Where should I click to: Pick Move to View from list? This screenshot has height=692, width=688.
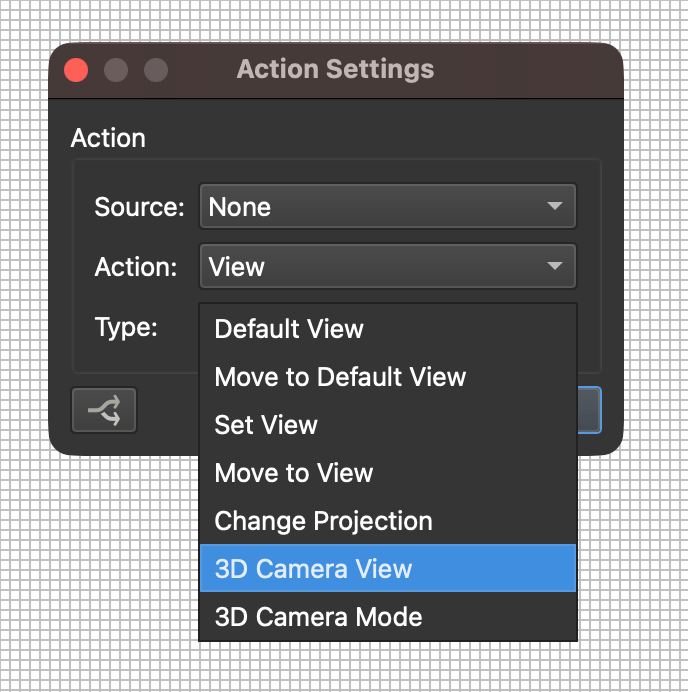[x=294, y=473]
